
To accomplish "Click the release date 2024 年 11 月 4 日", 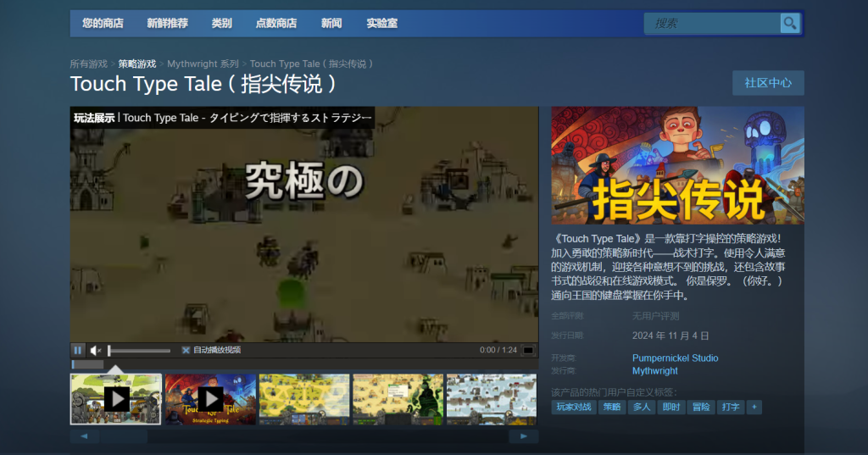I will pyautogui.click(x=670, y=336).
